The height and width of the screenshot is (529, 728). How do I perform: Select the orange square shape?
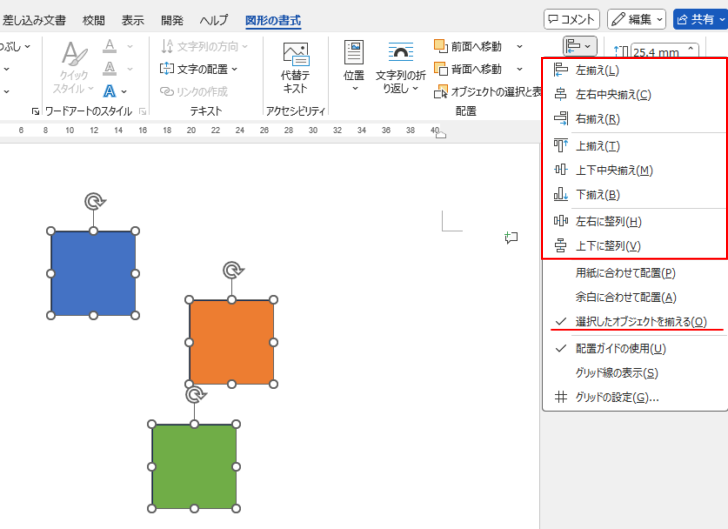point(231,342)
